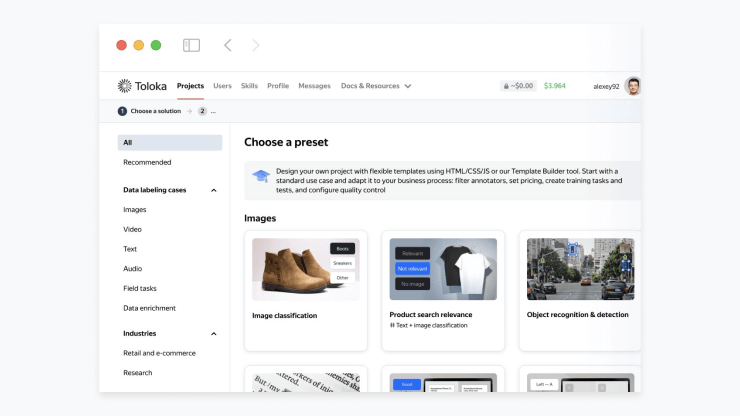Filter presets by Video

pos(132,229)
